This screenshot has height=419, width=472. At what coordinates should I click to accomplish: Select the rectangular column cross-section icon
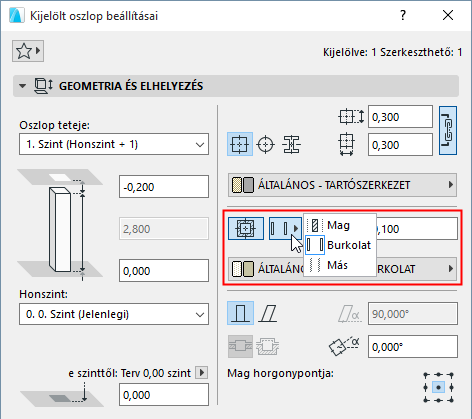point(240,144)
